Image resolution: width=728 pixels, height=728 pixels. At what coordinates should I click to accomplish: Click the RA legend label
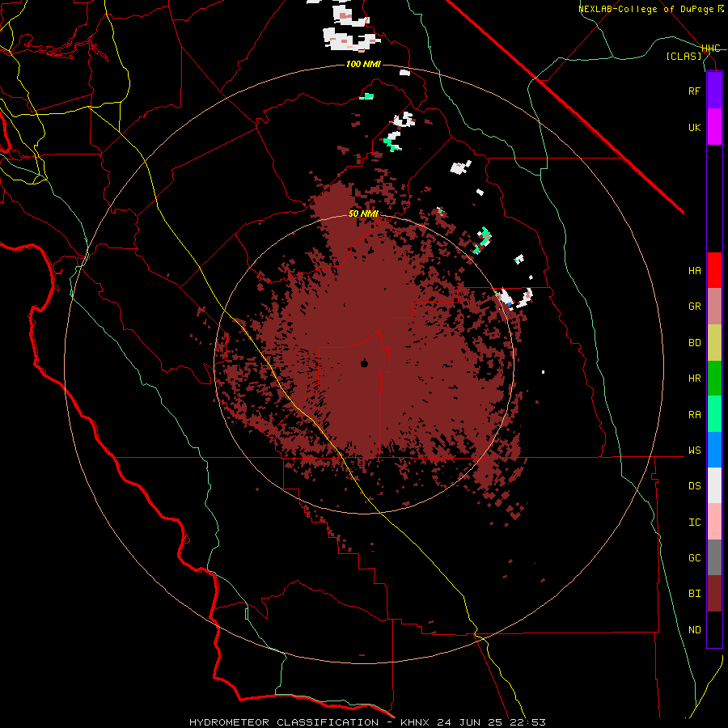pos(694,415)
